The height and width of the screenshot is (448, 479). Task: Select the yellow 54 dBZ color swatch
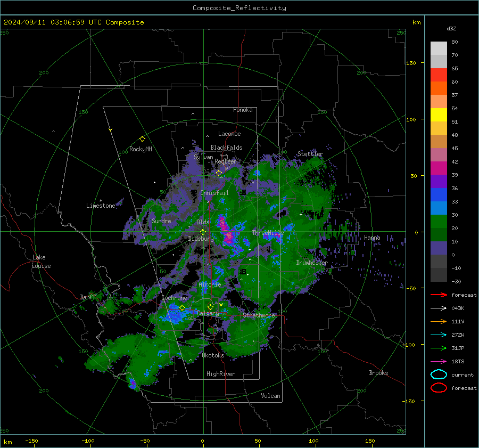tap(439, 115)
